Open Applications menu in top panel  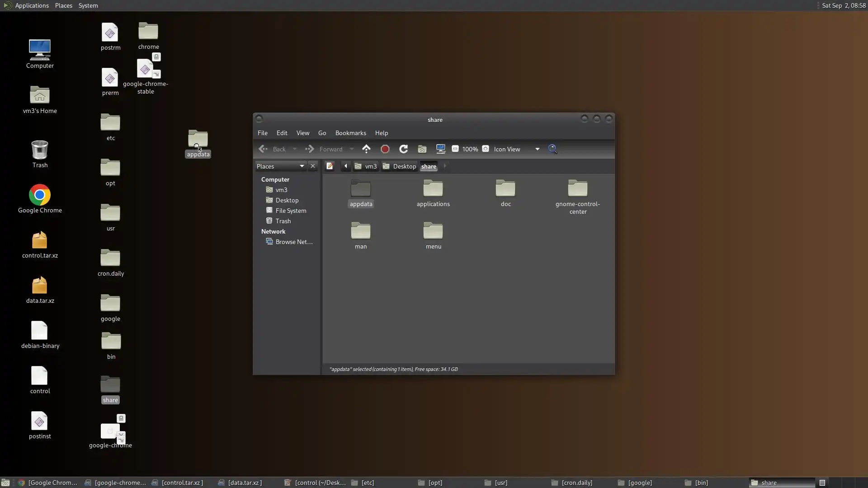[32, 5]
